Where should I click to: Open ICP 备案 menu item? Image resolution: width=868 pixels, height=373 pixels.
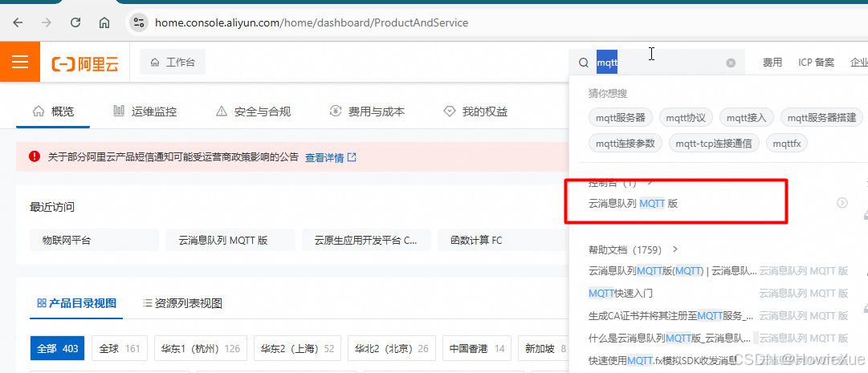click(816, 63)
